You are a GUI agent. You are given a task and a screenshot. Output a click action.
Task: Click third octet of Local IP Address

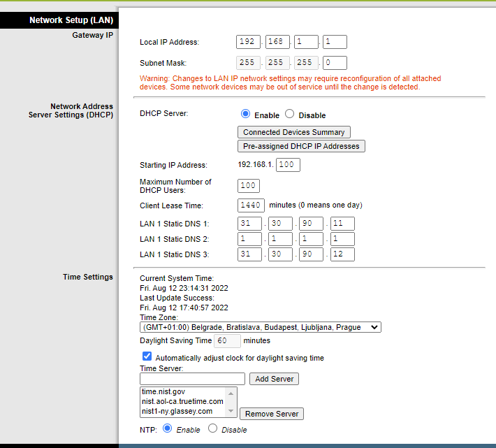(x=306, y=42)
